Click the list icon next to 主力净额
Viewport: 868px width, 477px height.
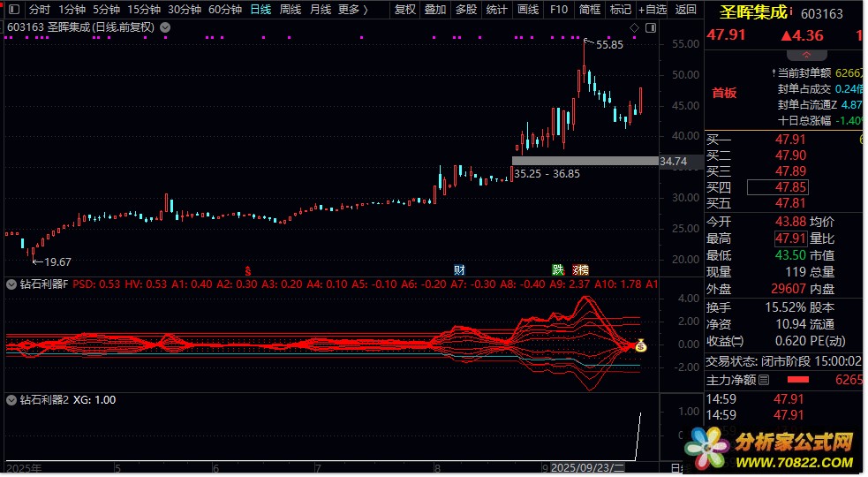(765, 380)
